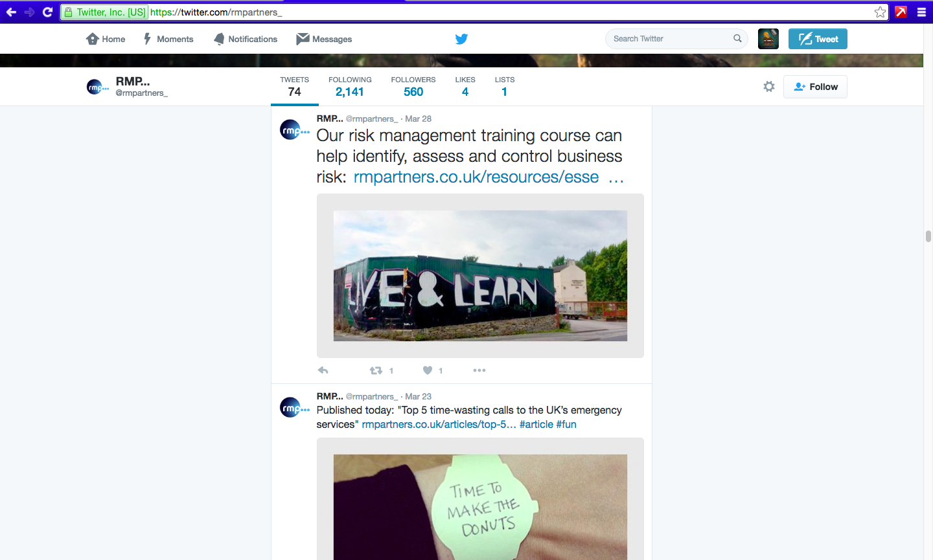This screenshot has width=933, height=560.
Task: Click the Mar 28 tweet timestamp
Action: [x=418, y=118]
